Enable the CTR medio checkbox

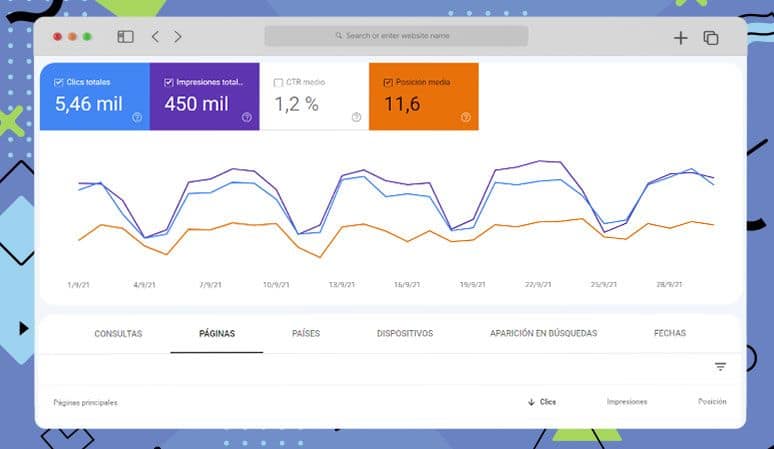click(278, 82)
